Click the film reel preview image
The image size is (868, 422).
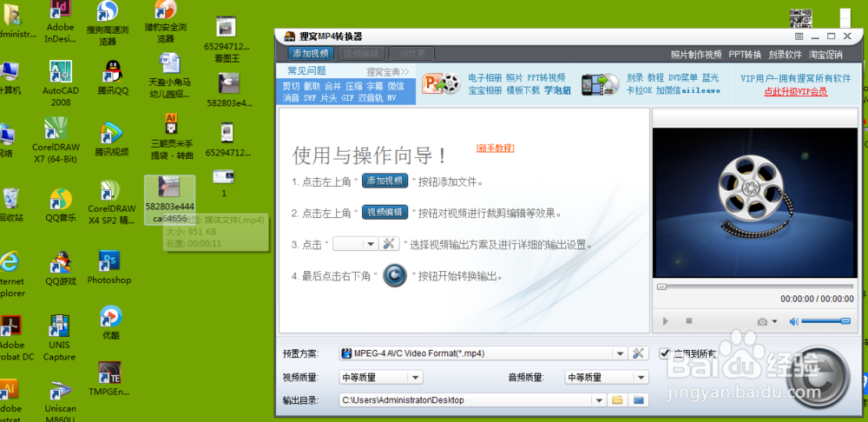pos(754,202)
